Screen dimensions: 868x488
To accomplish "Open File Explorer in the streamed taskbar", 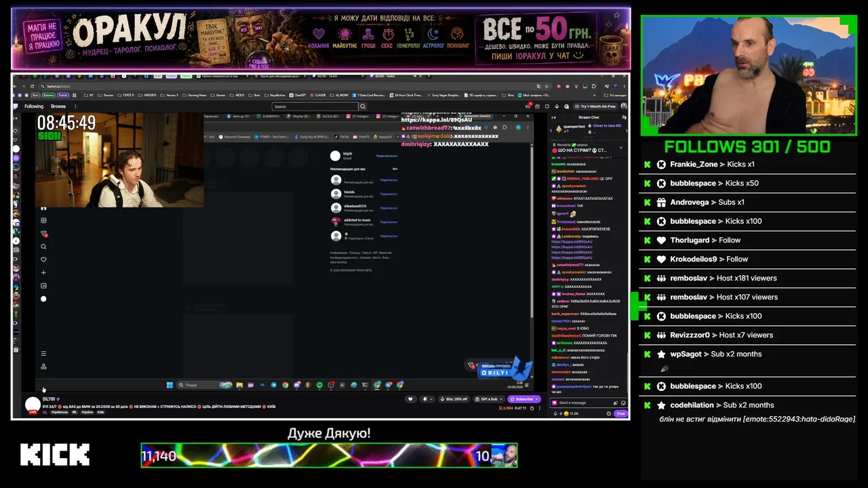I will 239,385.
